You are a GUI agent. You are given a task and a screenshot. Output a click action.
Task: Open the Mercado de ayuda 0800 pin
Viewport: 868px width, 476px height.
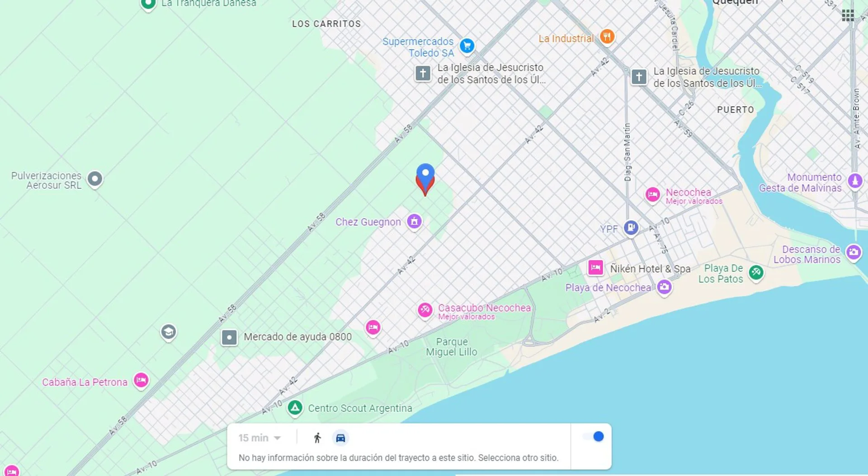click(229, 337)
